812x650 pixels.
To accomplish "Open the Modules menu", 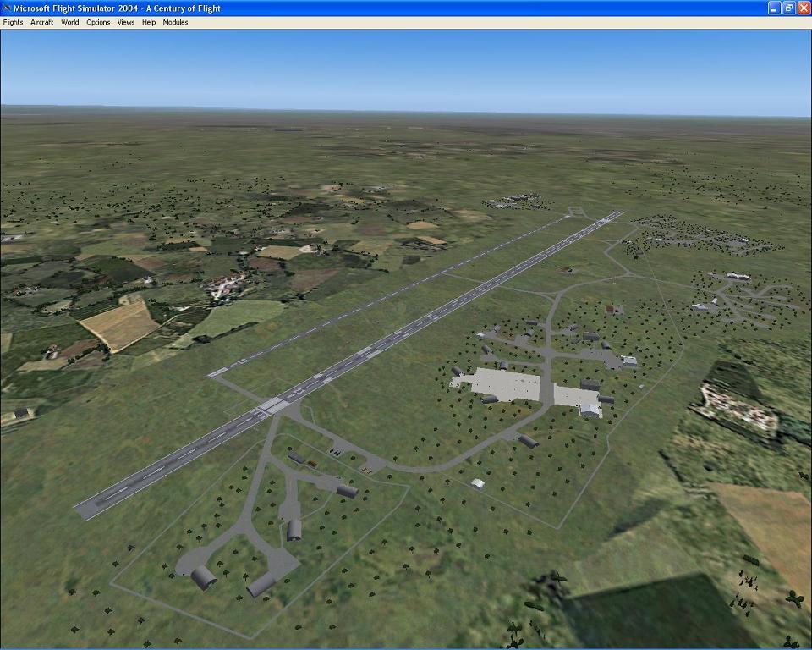I will pyautogui.click(x=175, y=22).
